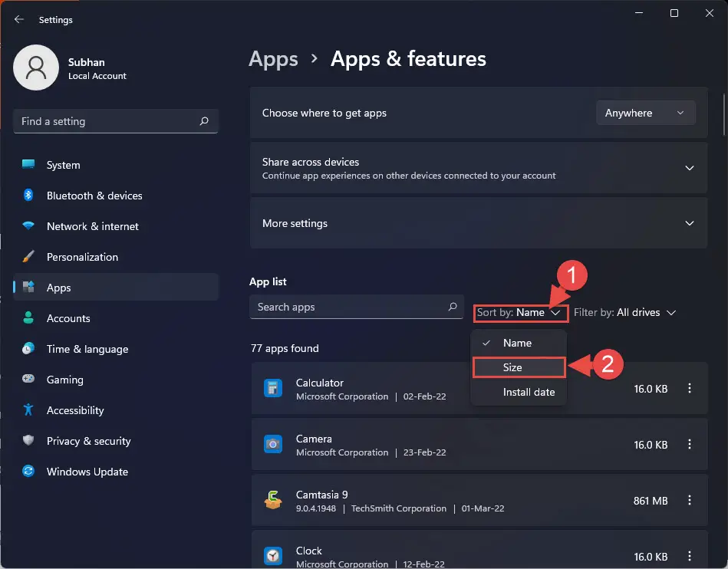Click Camtasia's 861 MB size value
The image size is (728, 569).
(651, 501)
